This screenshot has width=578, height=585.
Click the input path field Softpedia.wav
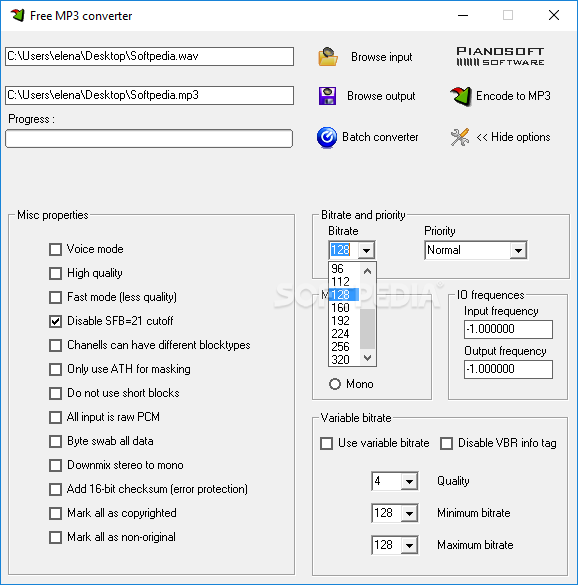(149, 56)
